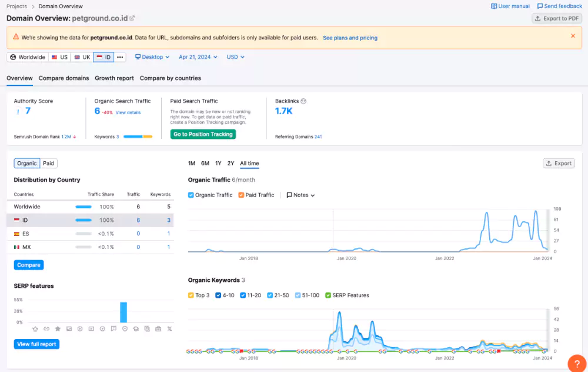Click the three-dots more countries button

[120, 57]
